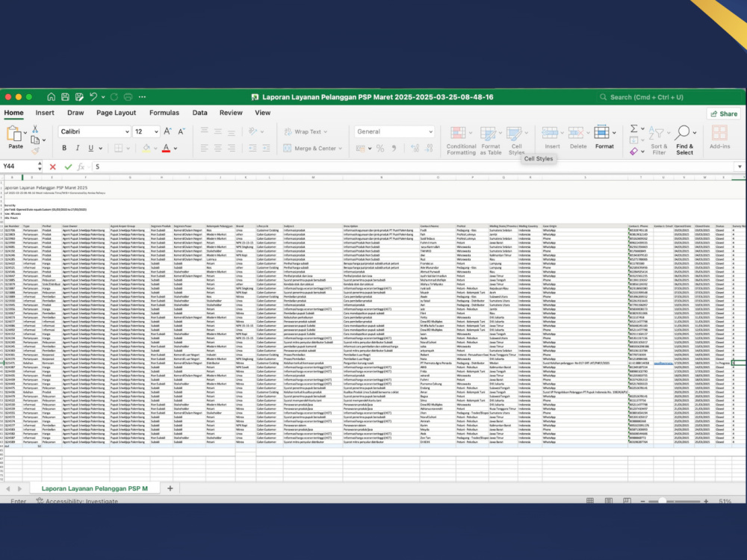Copy selection with copy icon
This screenshot has width=747, height=560.
click(35, 140)
